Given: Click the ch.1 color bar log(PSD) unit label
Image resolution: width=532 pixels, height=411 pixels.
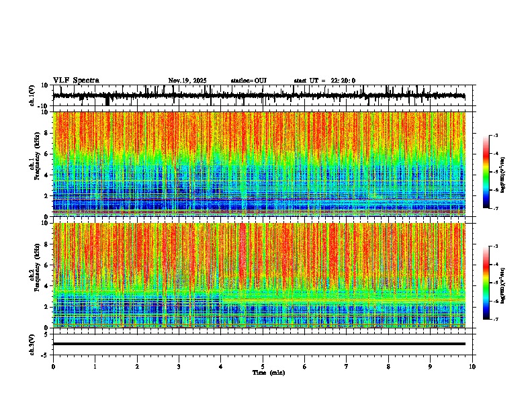Looking at the screenshot, I should point(503,175).
